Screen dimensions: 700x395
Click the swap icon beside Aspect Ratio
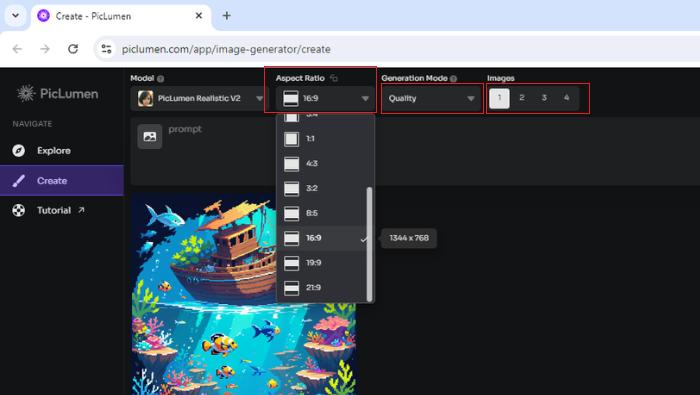[x=334, y=78]
